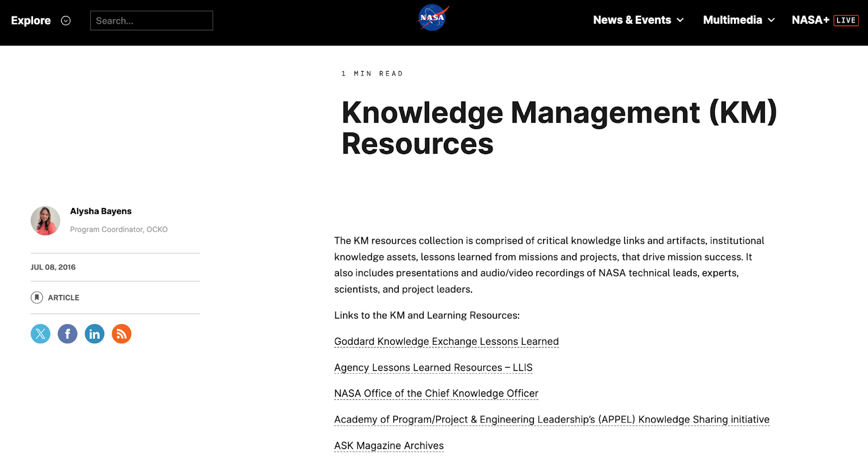Expand the Multimedia dropdown menu
This screenshot has width=868, height=461.
click(738, 20)
